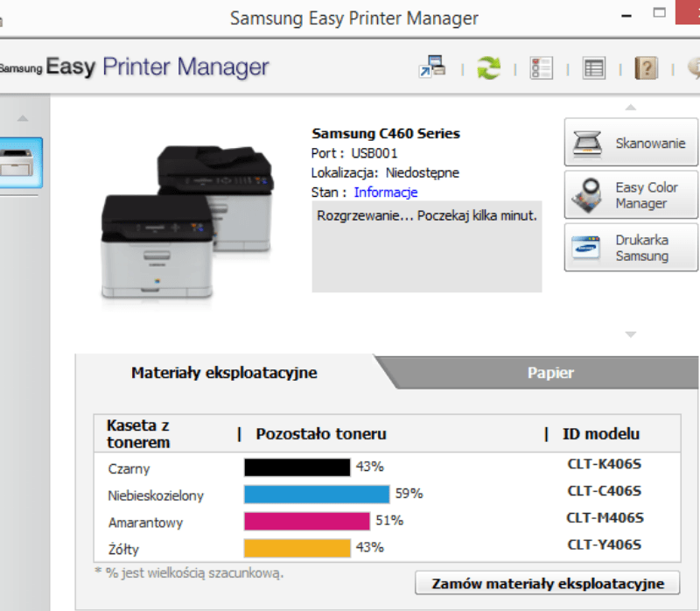Click the switch-mode window icon on toolbar
Screen dimensions: 700x611
[x=430, y=67]
